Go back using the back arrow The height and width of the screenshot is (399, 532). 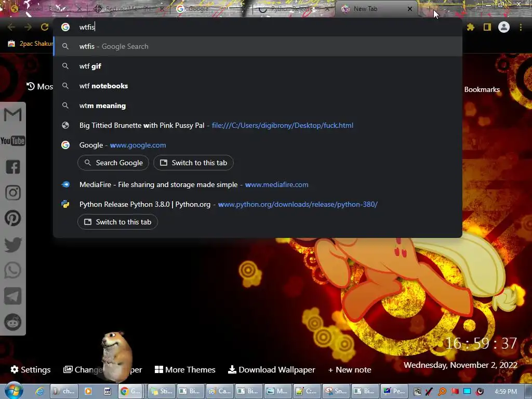pyautogui.click(x=11, y=27)
